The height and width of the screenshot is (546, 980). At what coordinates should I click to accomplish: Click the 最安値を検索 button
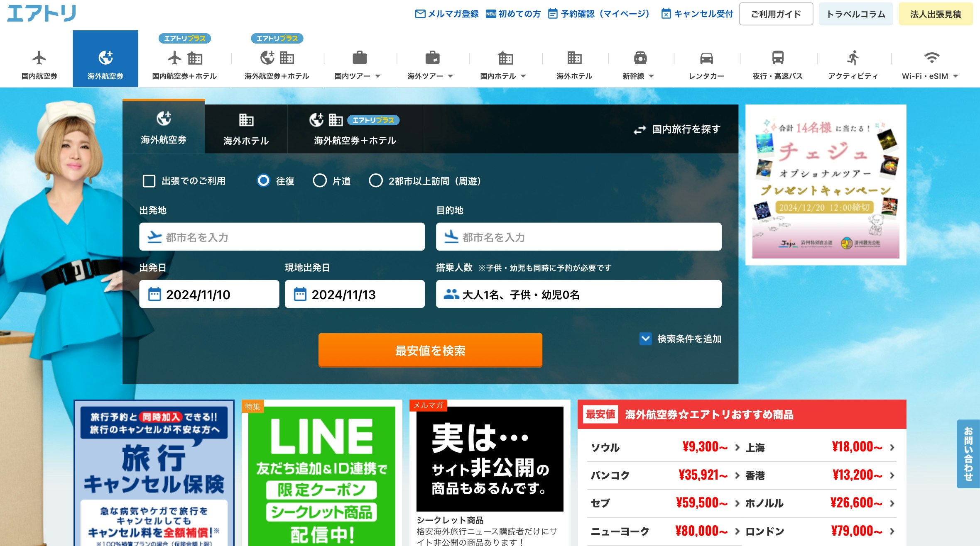[430, 351]
